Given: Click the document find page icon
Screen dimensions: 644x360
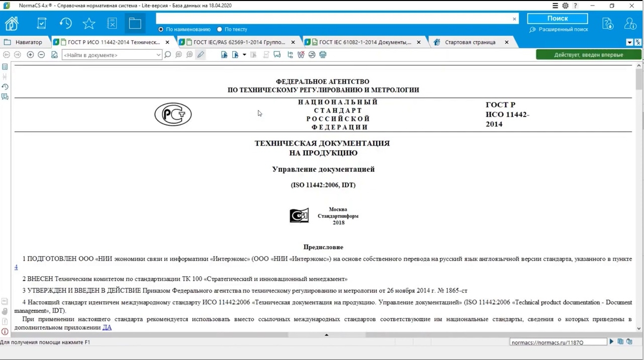Looking at the screenshot, I should pos(54,55).
